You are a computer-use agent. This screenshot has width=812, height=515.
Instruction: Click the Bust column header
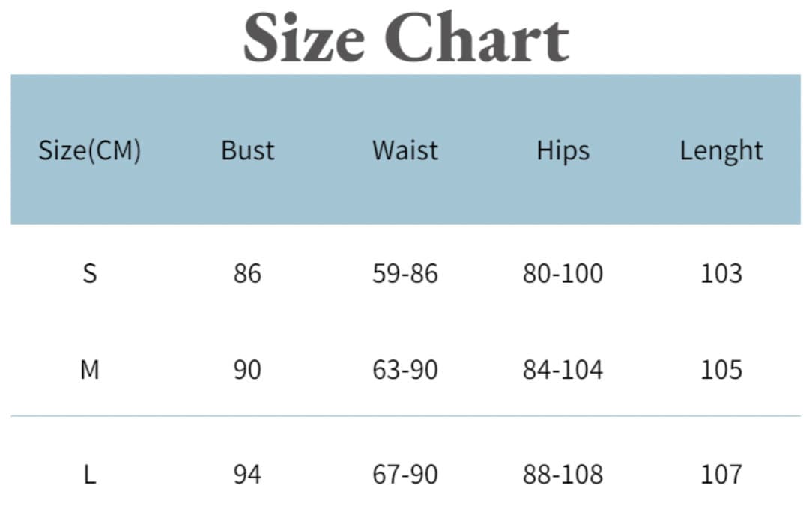point(248,151)
